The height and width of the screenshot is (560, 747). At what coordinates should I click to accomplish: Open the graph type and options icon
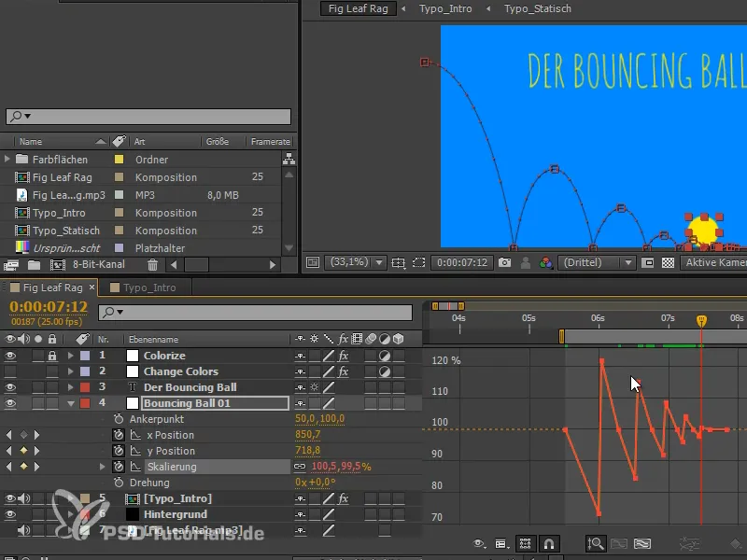[x=502, y=543]
